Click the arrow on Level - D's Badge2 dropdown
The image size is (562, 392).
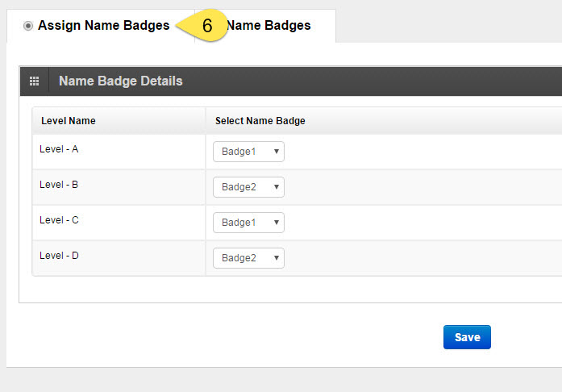click(x=277, y=258)
